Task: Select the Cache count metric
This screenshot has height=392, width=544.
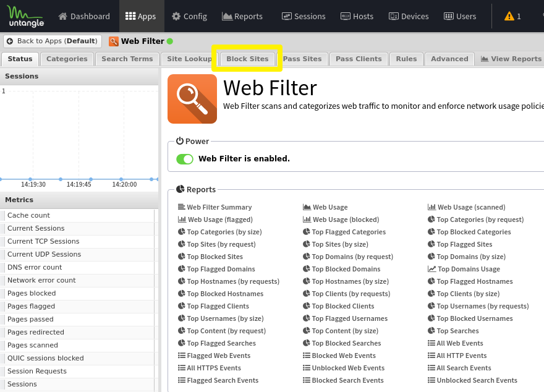Action: (77, 215)
